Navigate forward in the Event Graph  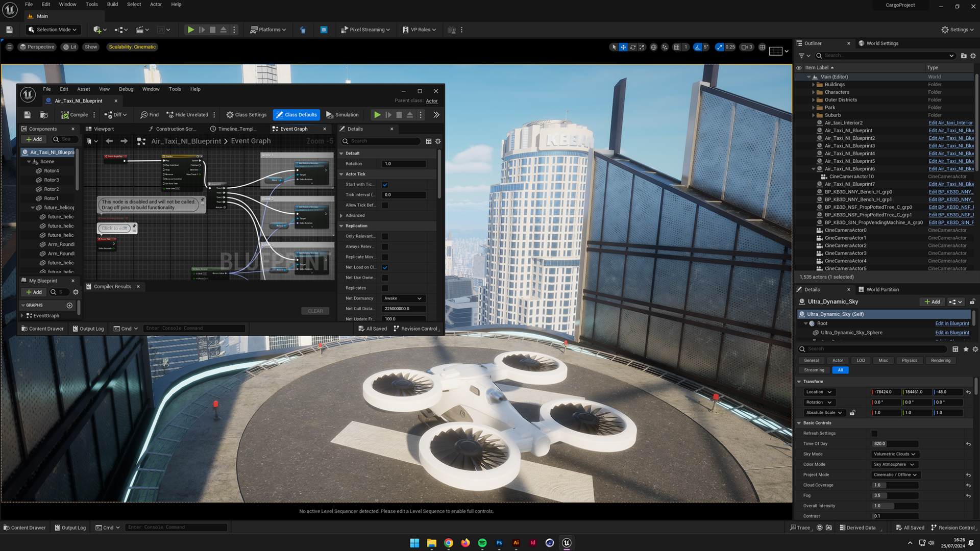(124, 141)
